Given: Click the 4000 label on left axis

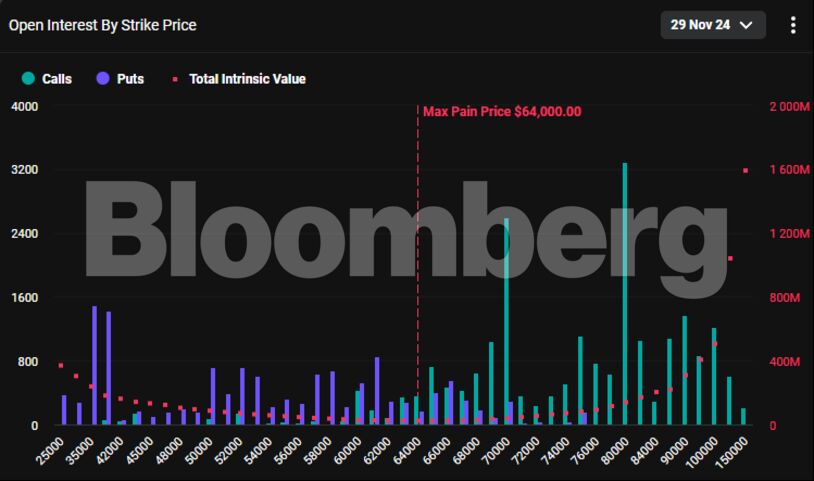Looking at the screenshot, I should click(x=22, y=107).
